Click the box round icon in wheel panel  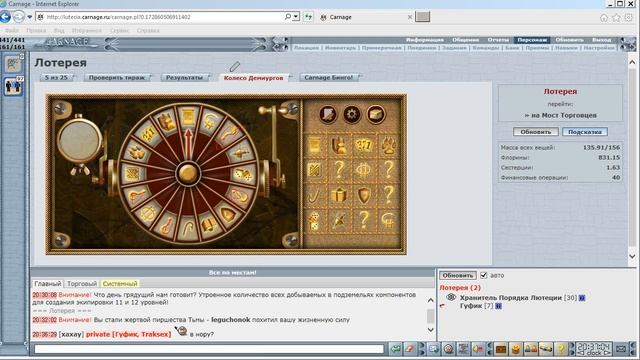point(376,114)
